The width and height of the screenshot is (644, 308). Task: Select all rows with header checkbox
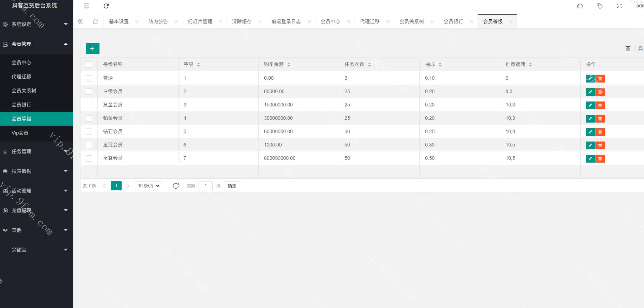[x=89, y=65]
